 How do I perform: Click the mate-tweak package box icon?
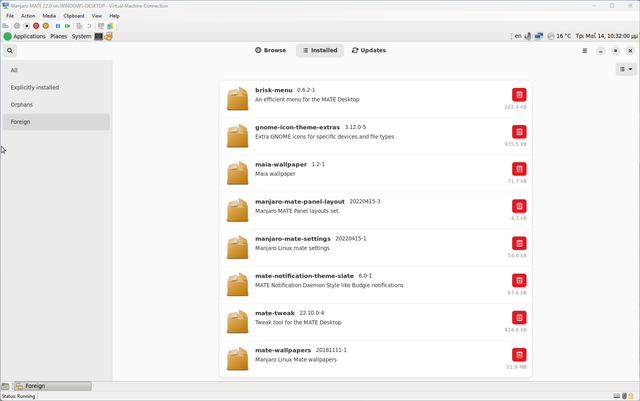238,321
